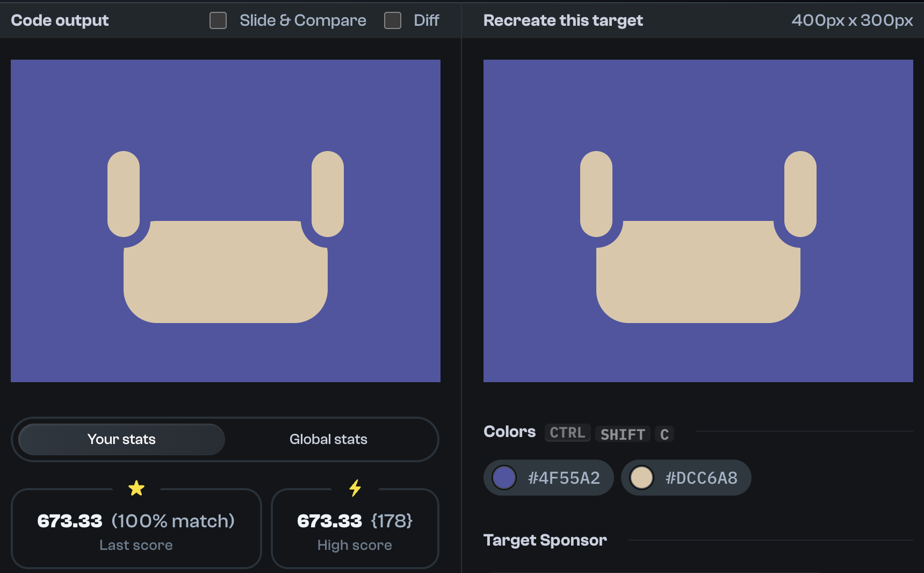Click the lightning bolt above High score

(355, 487)
